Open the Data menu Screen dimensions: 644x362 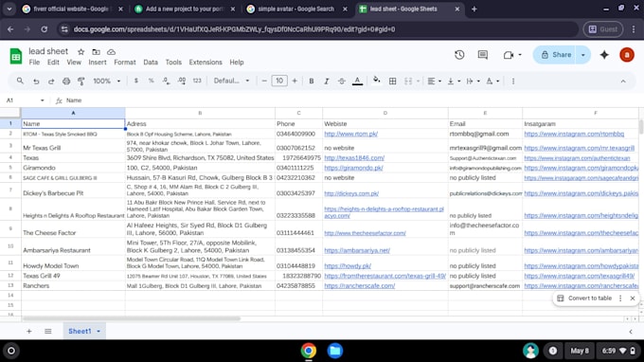coord(151,63)
